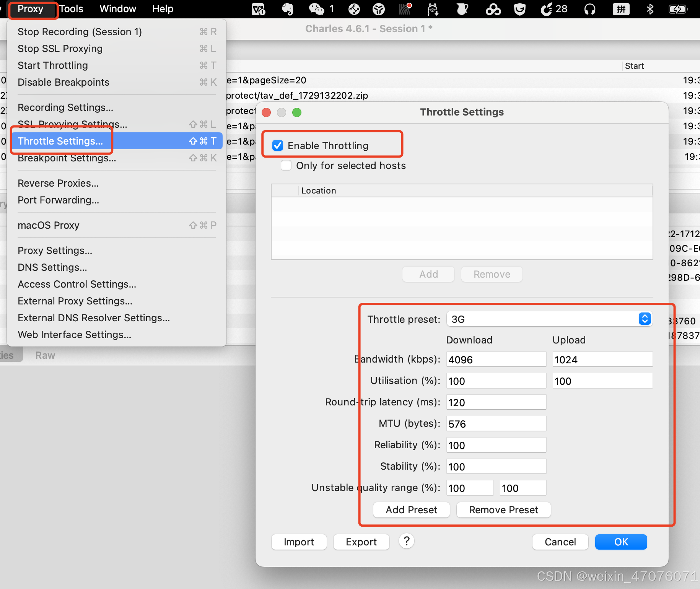700x589 pixels.
Task: Click Export in Throttle Settings
Action: tap(361, 542)
